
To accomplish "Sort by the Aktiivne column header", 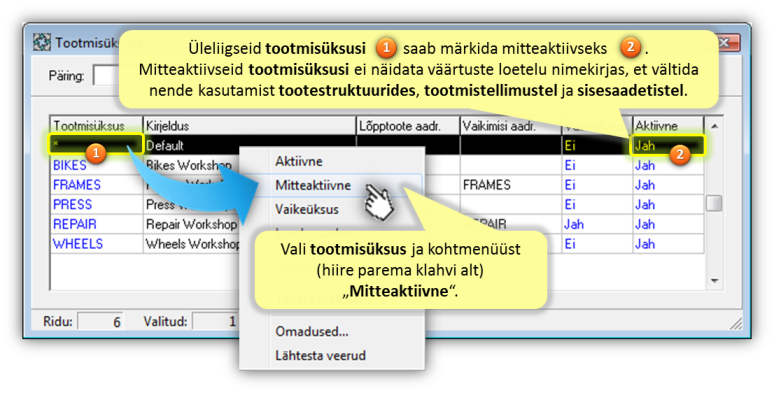I will tap(668, 126).
